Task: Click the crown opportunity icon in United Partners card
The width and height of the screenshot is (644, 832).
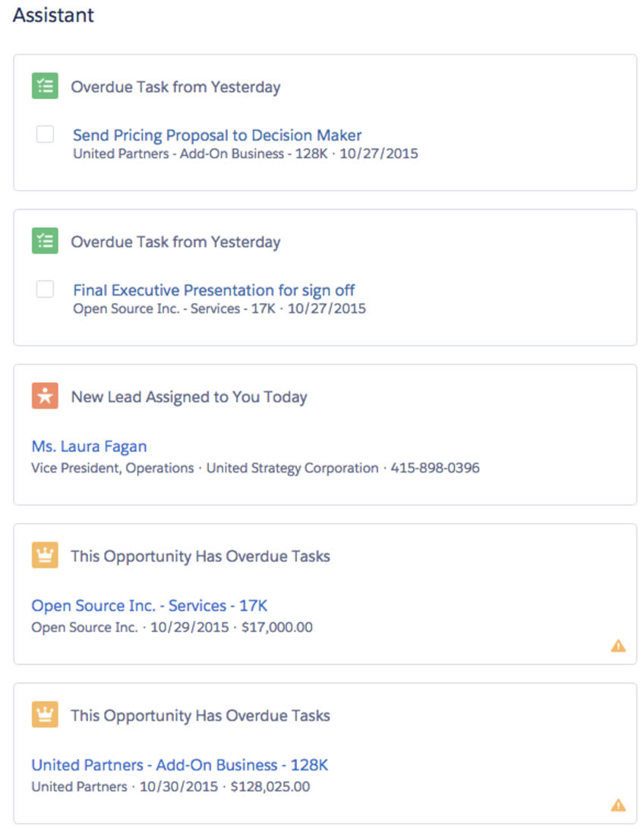Action: coord(45,715)
